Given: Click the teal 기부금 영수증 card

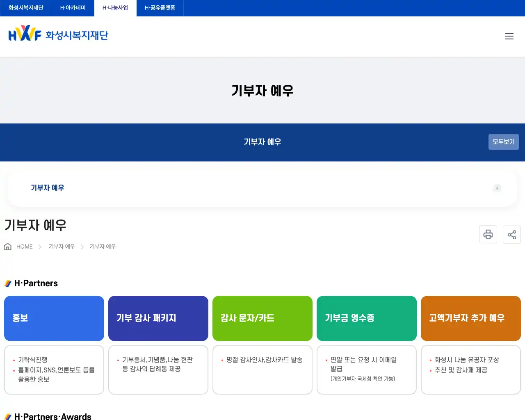Looking at the screenshot, I should pyautogui.click(x=367, y=318).
